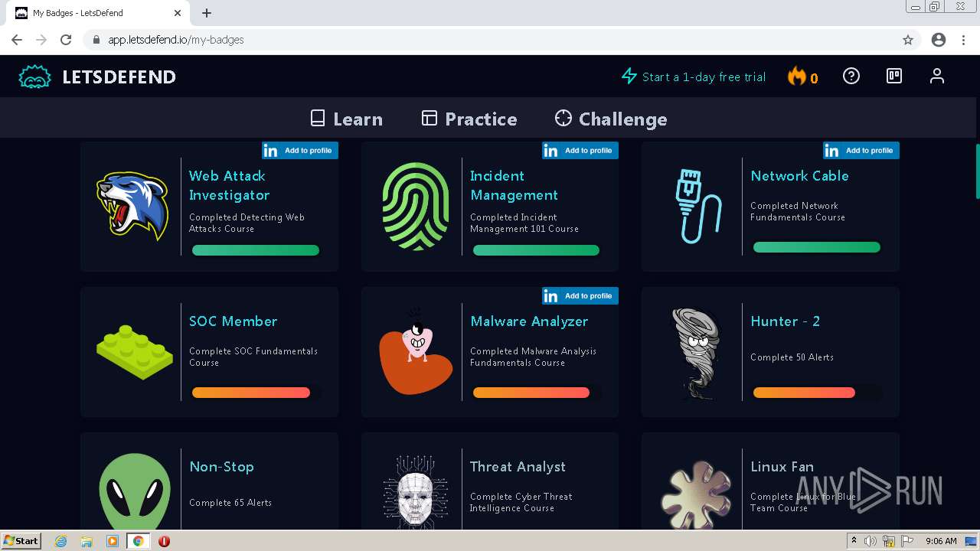
Task: Click the Chrome icon in the taskbar
Action: (139, 541)
